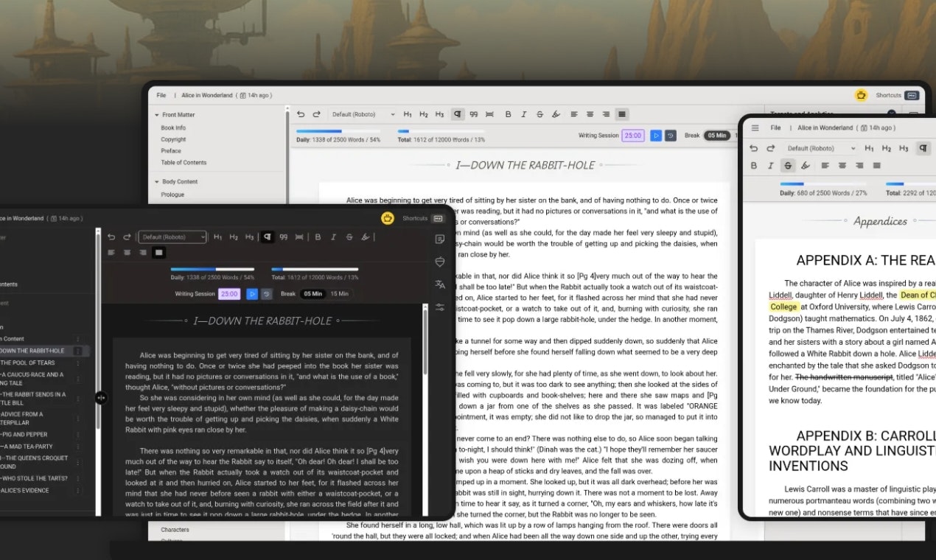Open Table of Contents in light sidebar
Image resolution: width=936 pixels, height=560 pixels.
click(184, 162)
